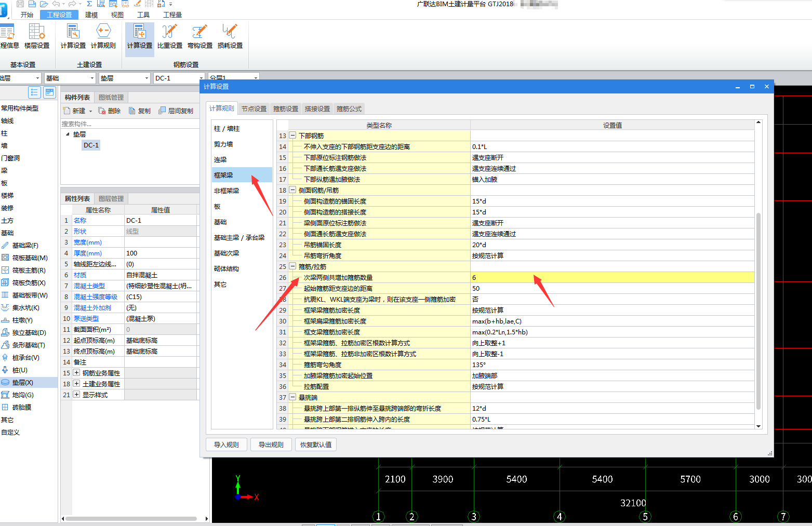Click 新建 new component icon

[74, 111]
